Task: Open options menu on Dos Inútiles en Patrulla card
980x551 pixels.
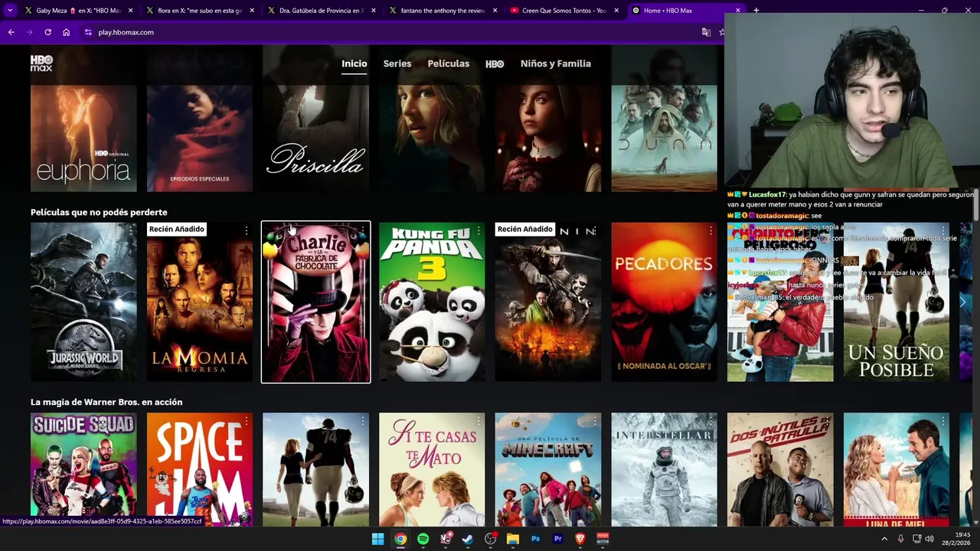Action: coord(826,421)
